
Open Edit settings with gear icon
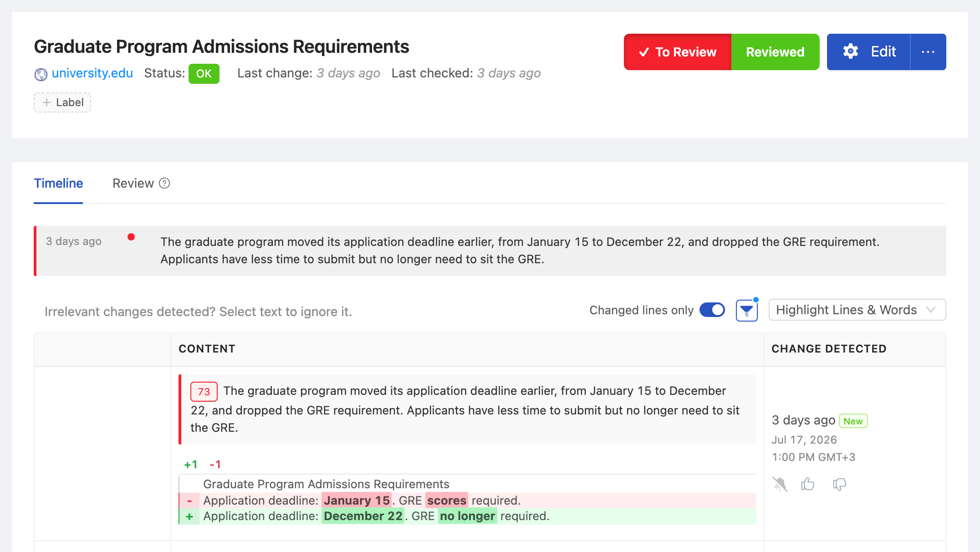868,52
